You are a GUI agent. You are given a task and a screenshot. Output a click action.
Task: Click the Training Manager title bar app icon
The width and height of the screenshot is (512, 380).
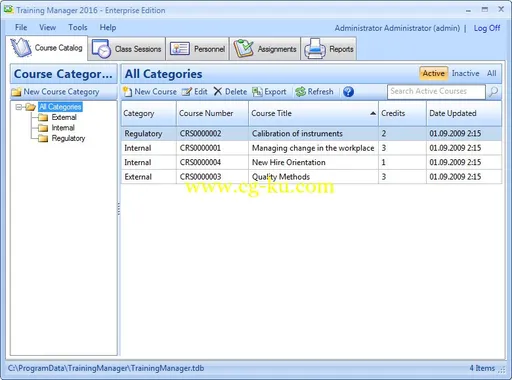click(x=9, y=10)
